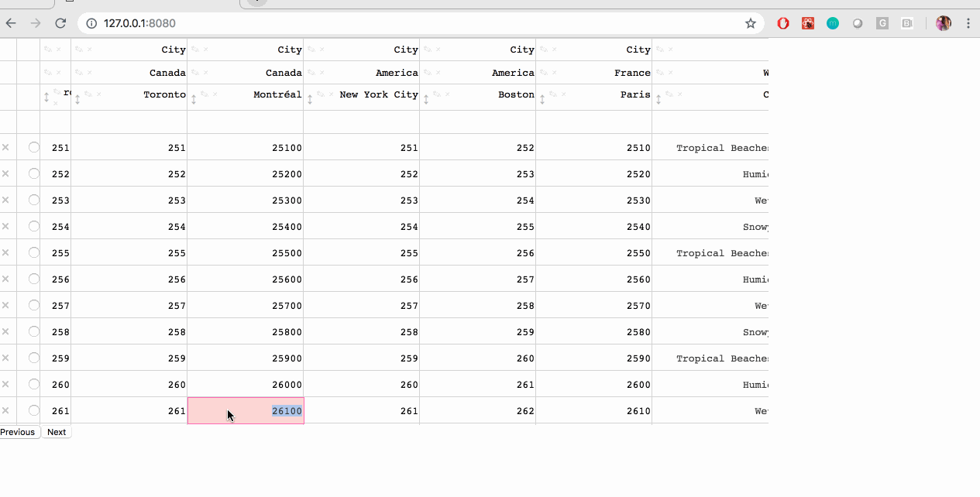Click the selected cell containing 26100
This screenshot has width=980, height=497.
point(246,410)
